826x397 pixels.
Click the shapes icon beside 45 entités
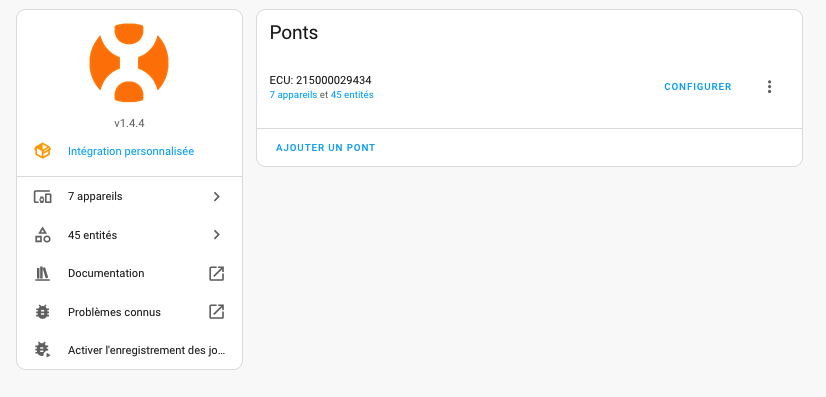(x=42, y=235)
